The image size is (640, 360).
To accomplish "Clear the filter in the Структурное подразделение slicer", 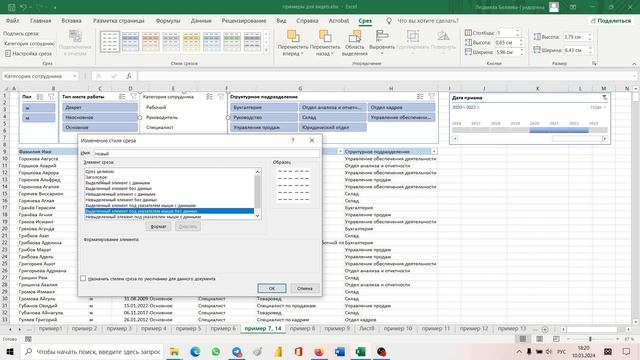I will coord(431,97).
